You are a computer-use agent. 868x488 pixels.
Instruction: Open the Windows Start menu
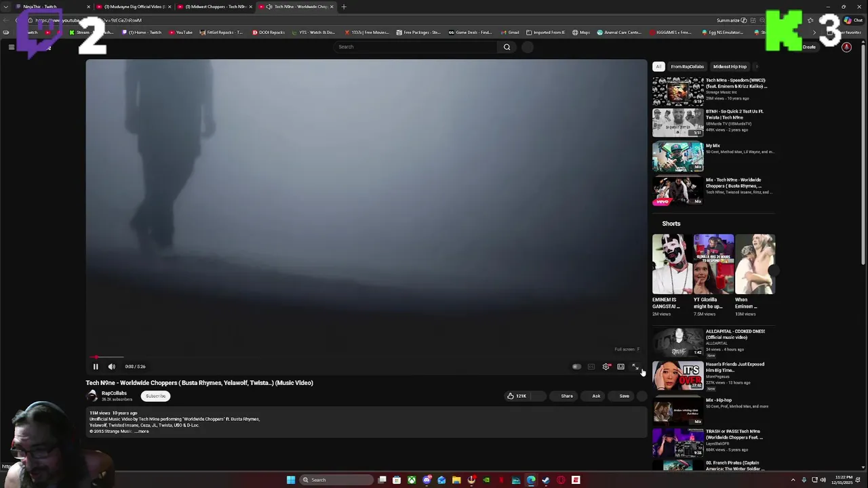(291, 480)
